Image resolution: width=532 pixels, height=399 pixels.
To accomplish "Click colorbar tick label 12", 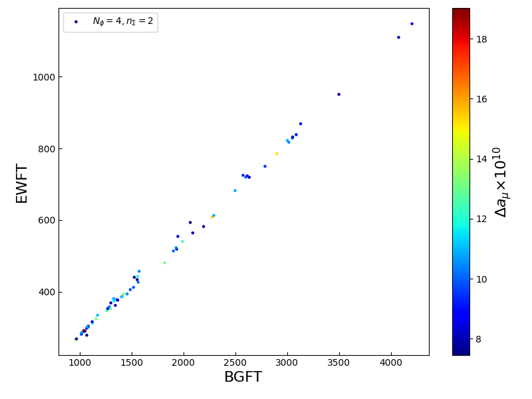I will 481,219.
